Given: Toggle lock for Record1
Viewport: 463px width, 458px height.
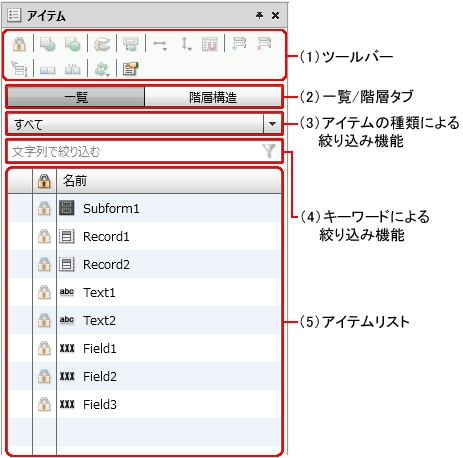Looking at the screenshot, I should click(44, 236).
